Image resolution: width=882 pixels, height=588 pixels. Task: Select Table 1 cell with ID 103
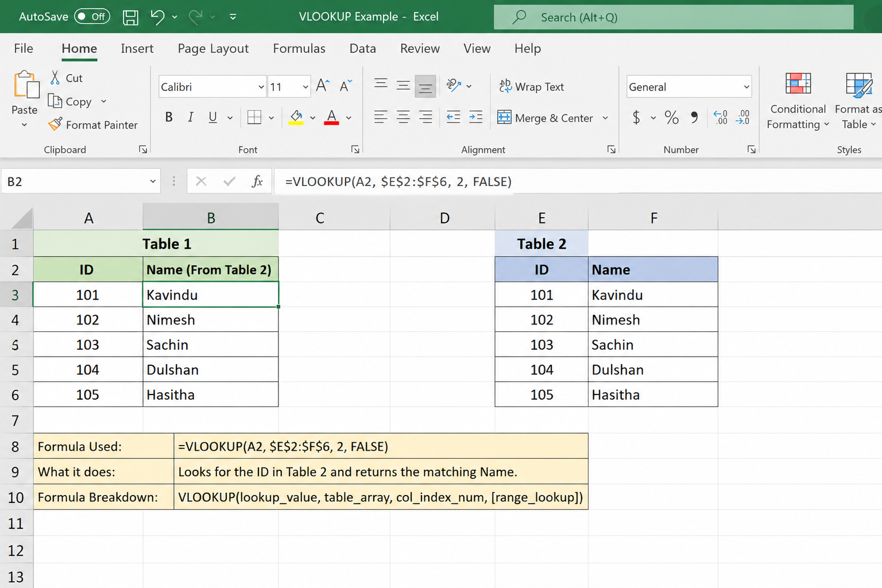[x=88, y=345]
